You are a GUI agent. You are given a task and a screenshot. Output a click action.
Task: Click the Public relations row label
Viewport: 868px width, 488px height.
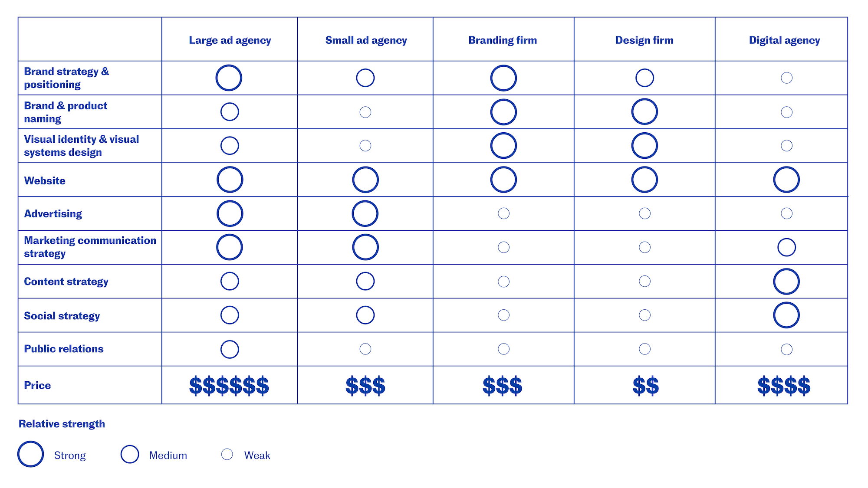click(x=64, y=349)
